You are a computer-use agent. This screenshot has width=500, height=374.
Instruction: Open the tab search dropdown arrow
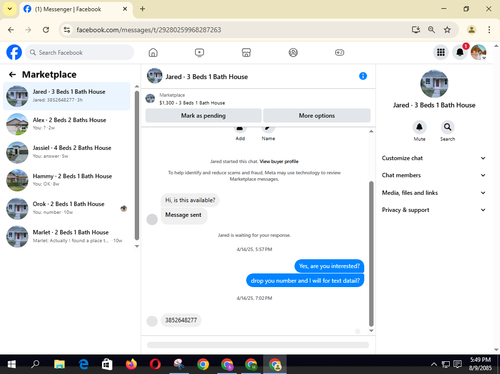pyautogui.click(x=10, y=9)
